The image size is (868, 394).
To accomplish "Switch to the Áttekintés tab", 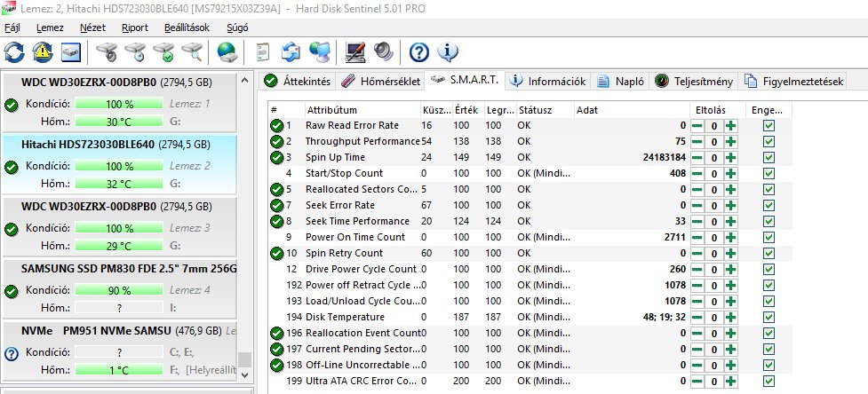I will click(x=298, y=82).
